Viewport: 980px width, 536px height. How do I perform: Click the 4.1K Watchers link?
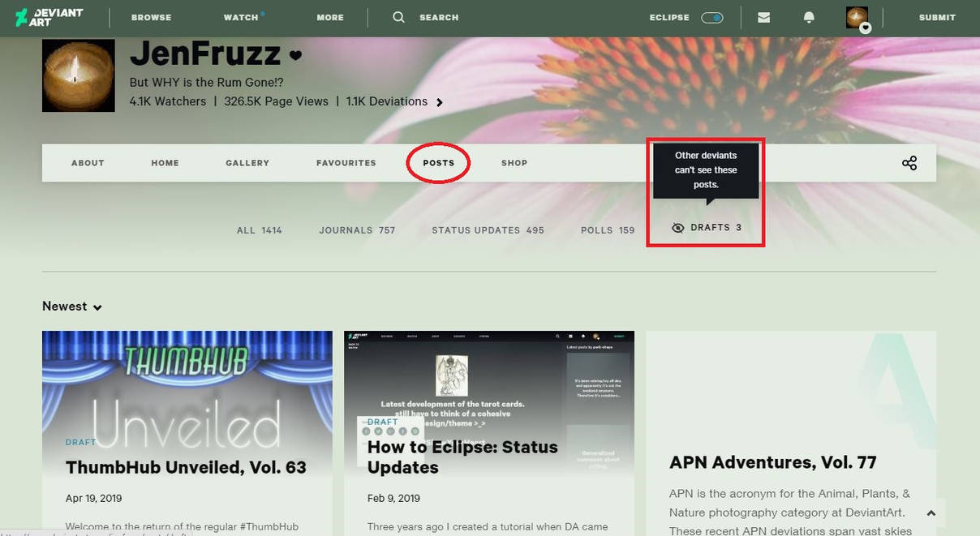(x=168, y=101)
